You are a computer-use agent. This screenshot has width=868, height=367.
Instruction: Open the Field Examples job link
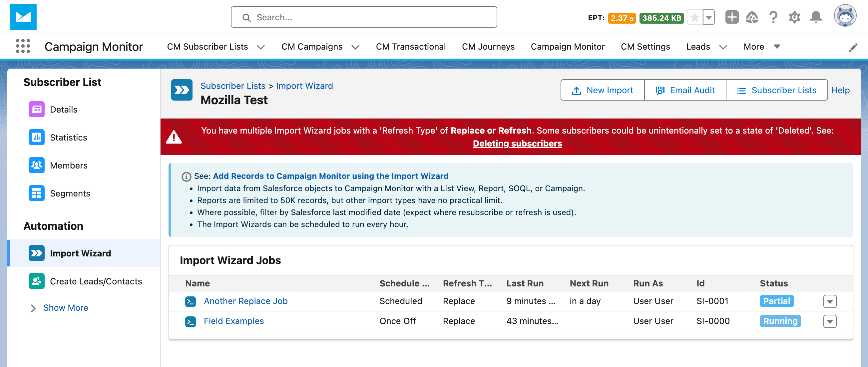point(233,321)
